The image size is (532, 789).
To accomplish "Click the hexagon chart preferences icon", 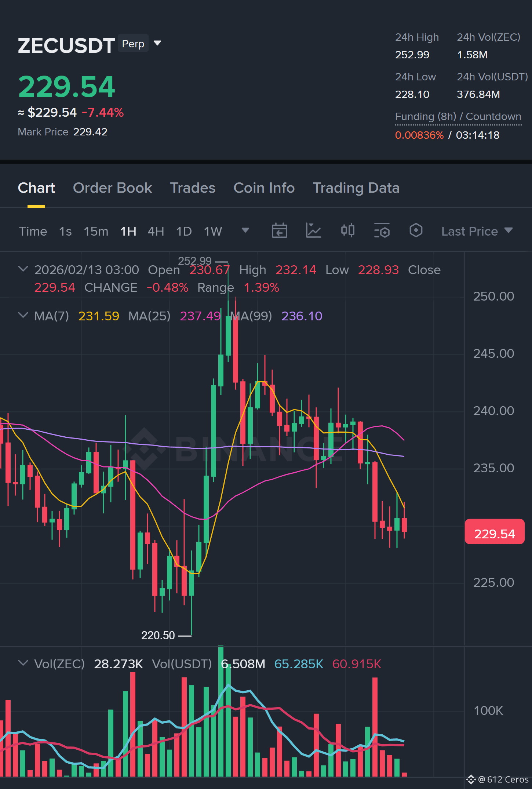I will (416, 231).
